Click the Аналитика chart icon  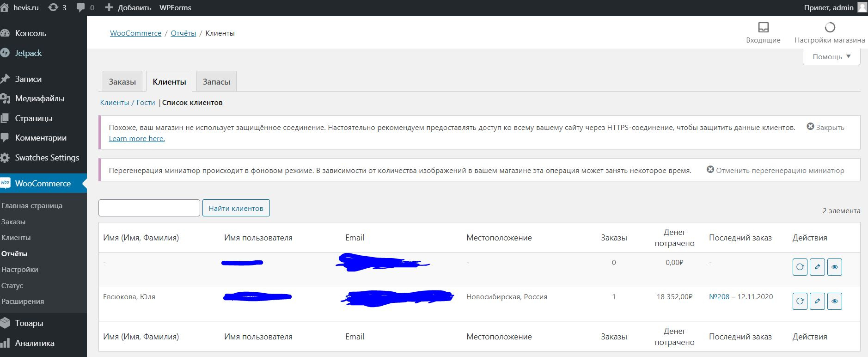click(x=5, y=343)
